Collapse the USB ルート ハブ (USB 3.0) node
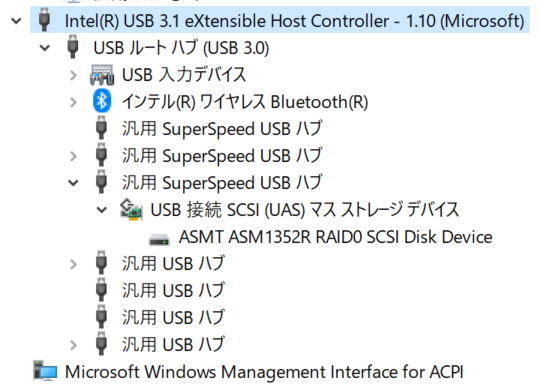The height and width of the screenshot is (388, 541). (x=45, y=48)
